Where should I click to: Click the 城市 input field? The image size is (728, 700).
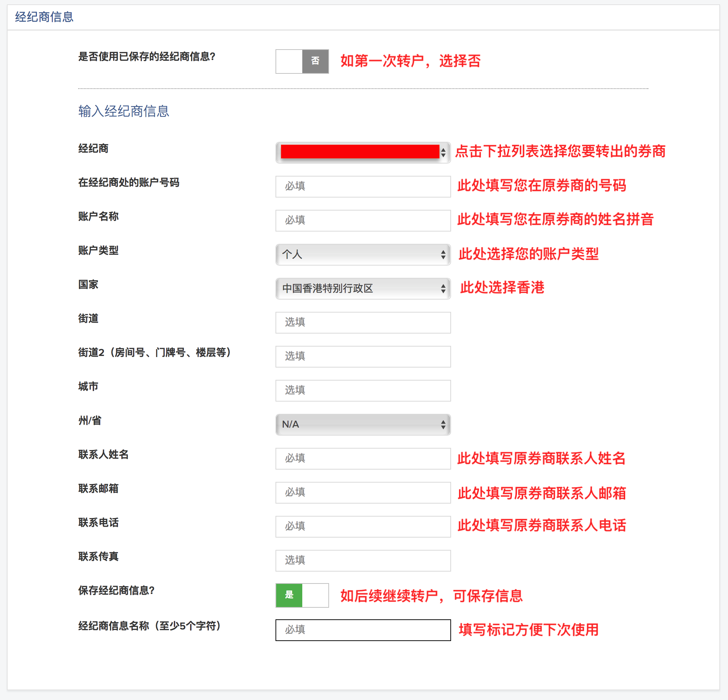click(363, 390)
